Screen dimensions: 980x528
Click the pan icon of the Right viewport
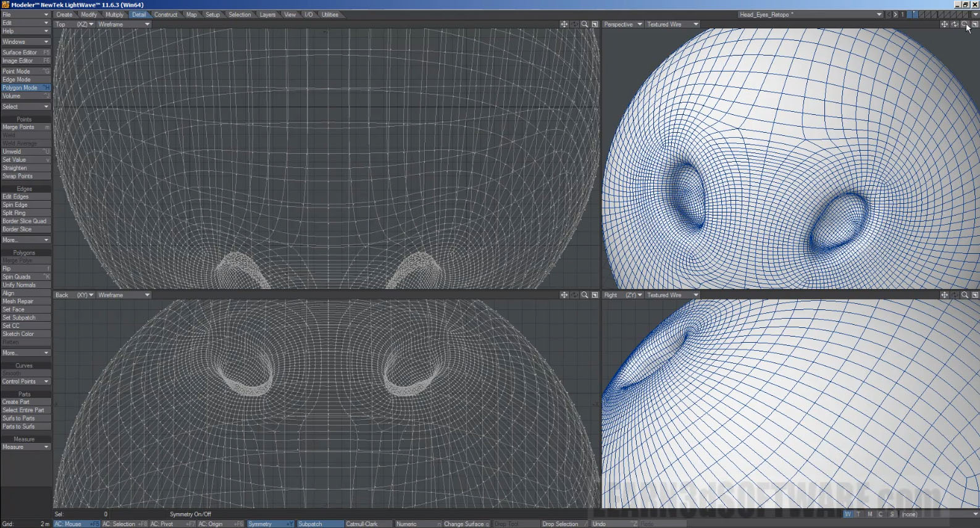point(944,295)
